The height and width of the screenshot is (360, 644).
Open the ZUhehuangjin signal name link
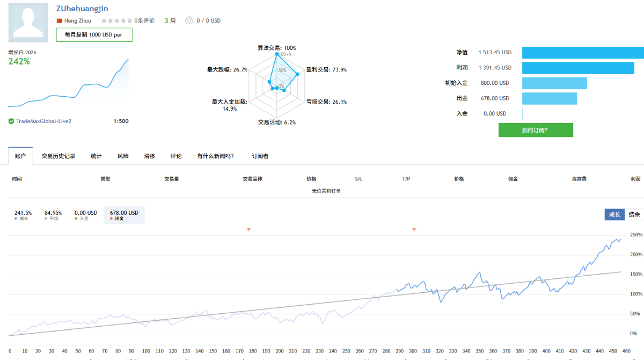tap(82, 9)
